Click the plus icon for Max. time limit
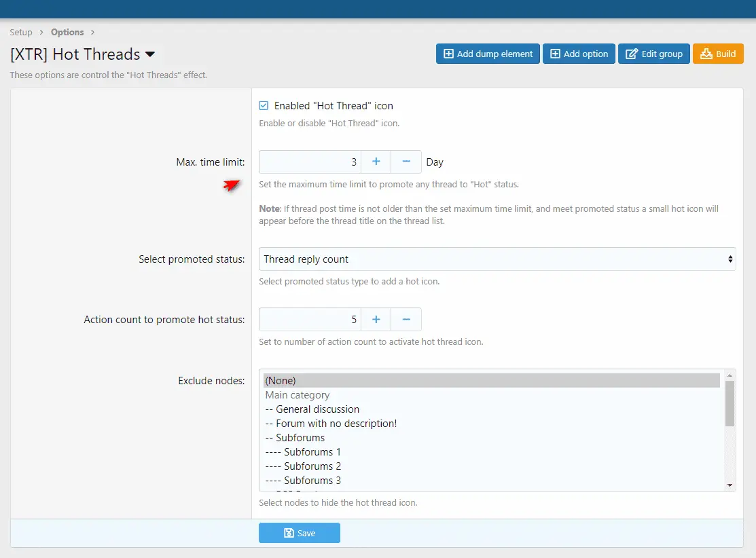 tap(376, 162)
